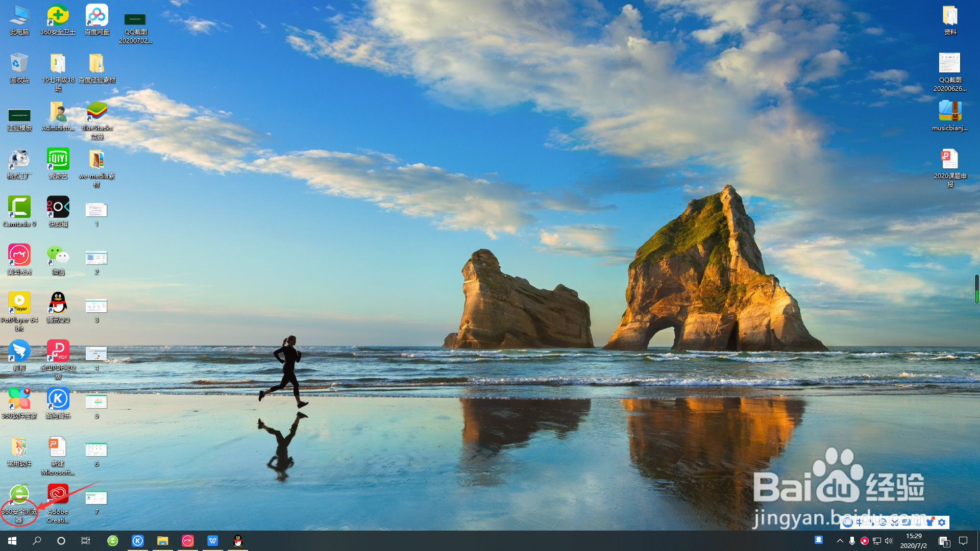Select the image file named 2
980x551 pixels.
(x=96, y=263)
